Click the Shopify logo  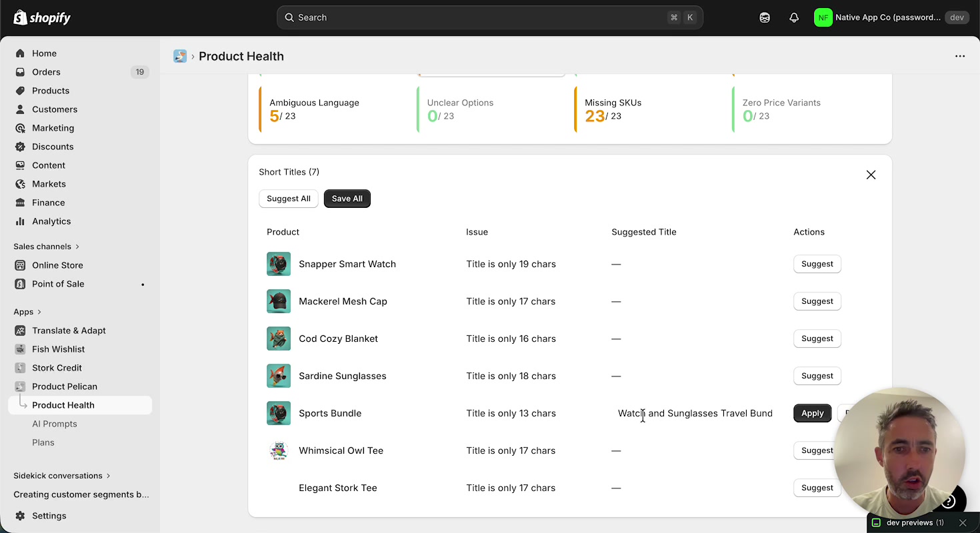(x=41, y=17)
